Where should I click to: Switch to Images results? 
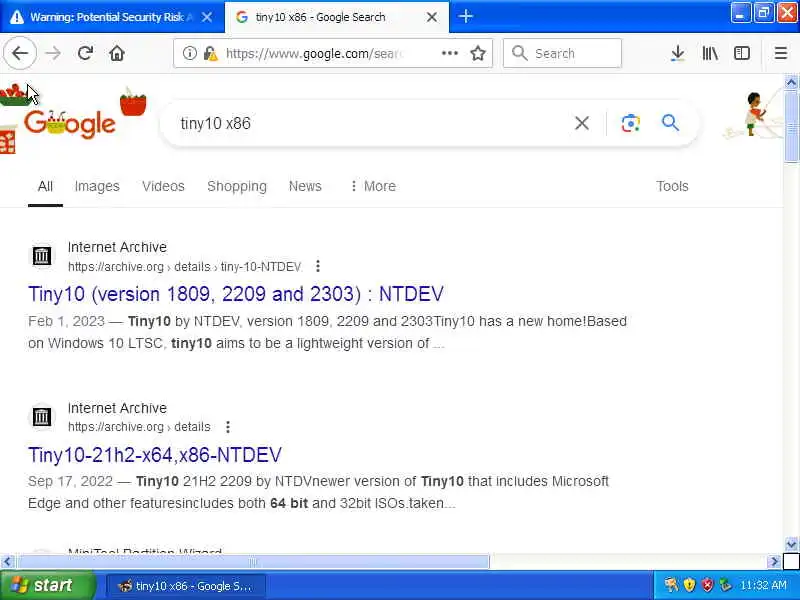(x=97, y=186)
